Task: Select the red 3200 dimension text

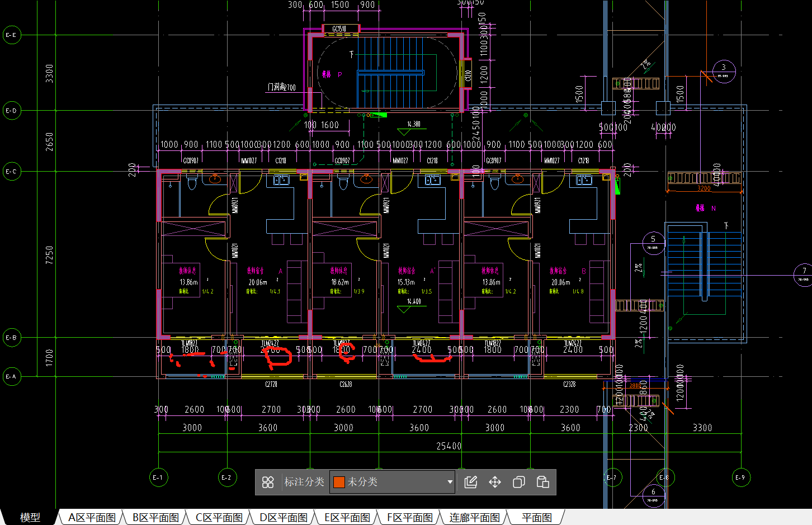Action: click(x=704, y=188)
